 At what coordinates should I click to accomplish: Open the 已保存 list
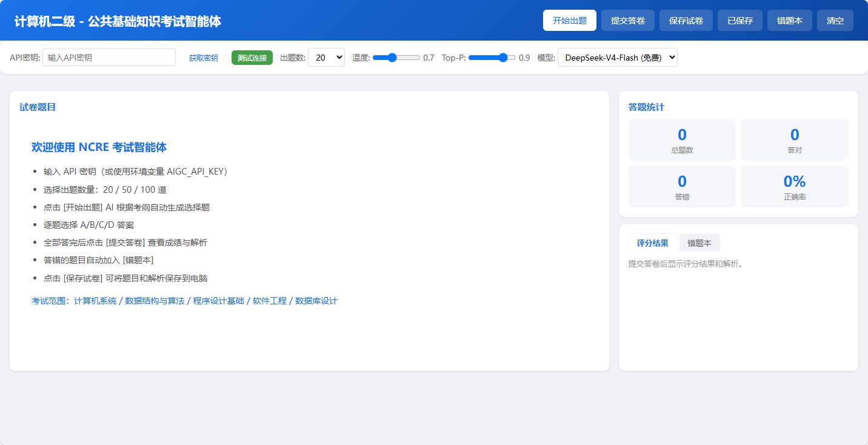[740, 21]
